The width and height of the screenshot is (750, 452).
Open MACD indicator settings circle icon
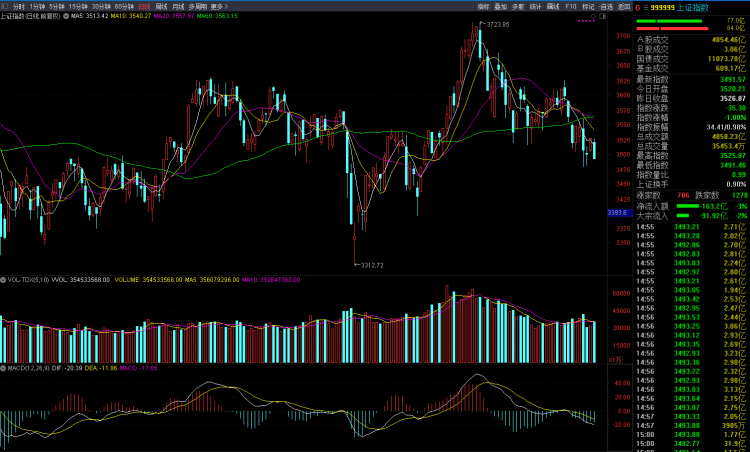3,368
